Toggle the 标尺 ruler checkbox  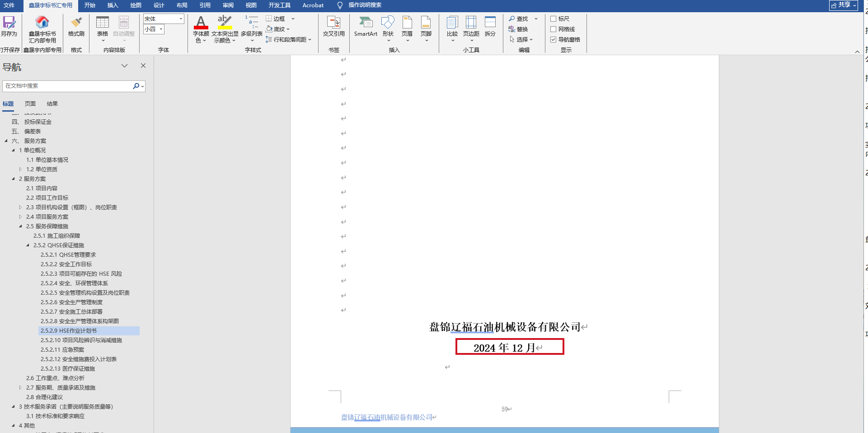click(553, 19)
